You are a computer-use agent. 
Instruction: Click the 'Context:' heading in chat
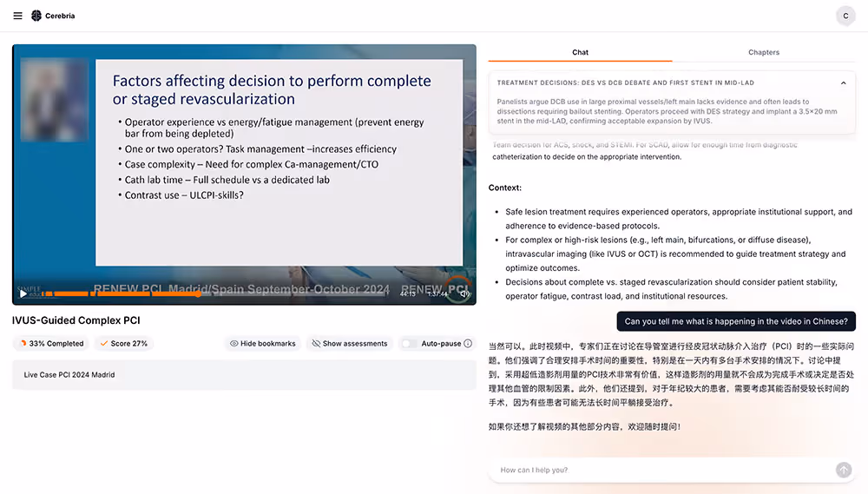pos(505,188)
